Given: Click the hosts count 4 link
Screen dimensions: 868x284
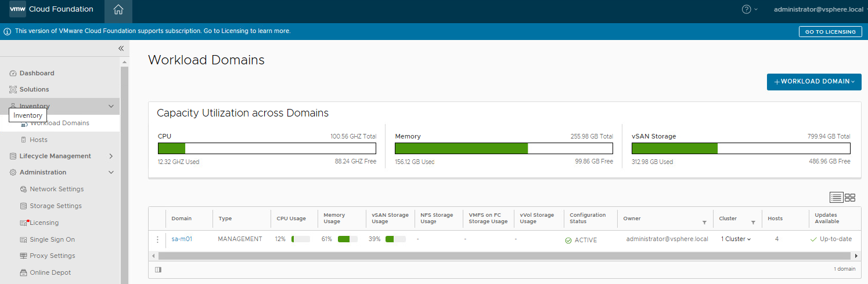Looking at the screenshot, I should pos(777,239).
